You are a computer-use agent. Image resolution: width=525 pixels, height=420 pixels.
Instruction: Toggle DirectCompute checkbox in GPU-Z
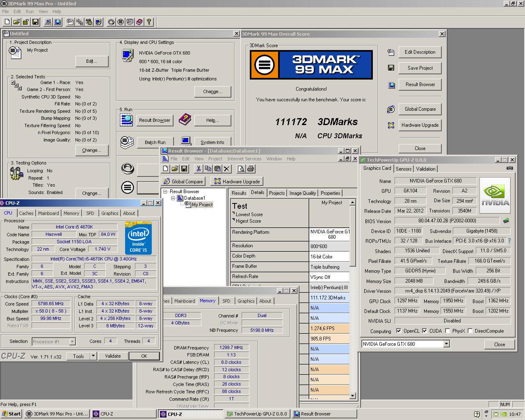point(470,331)
